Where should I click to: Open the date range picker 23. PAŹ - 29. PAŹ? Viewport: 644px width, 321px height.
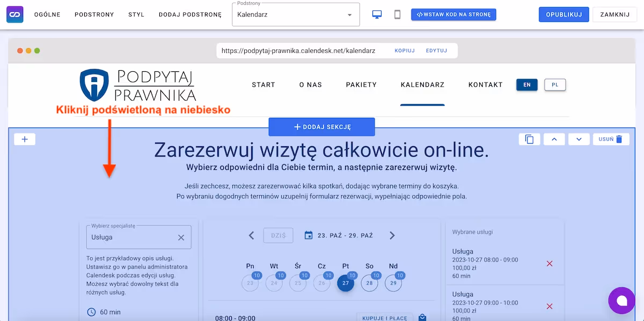(339, 235)
